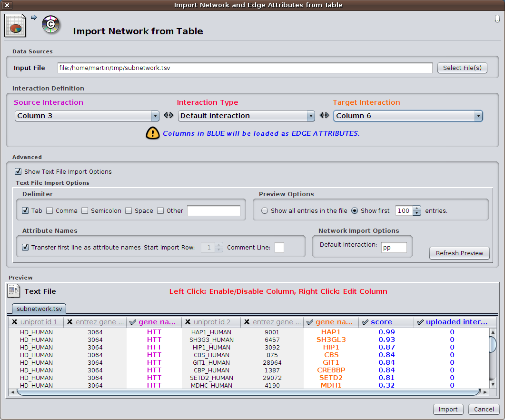Click the 0.99 score cell

pyautogui.click(x=386, y=332)
